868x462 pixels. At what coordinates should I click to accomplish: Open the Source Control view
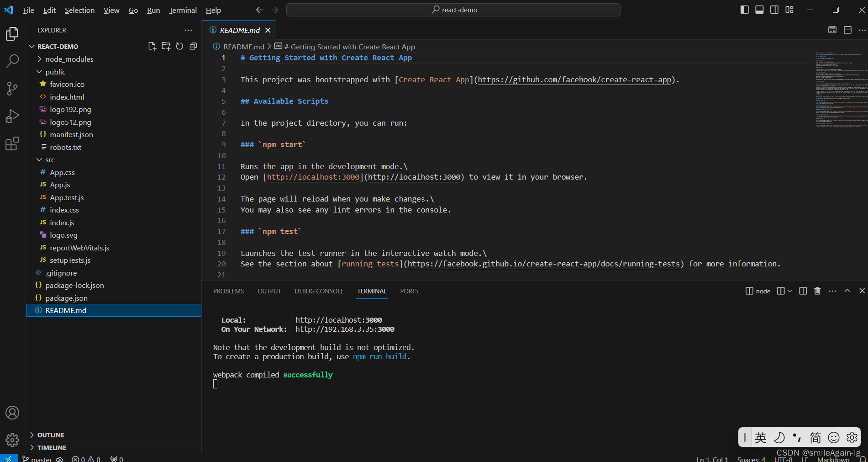[12, 89]
